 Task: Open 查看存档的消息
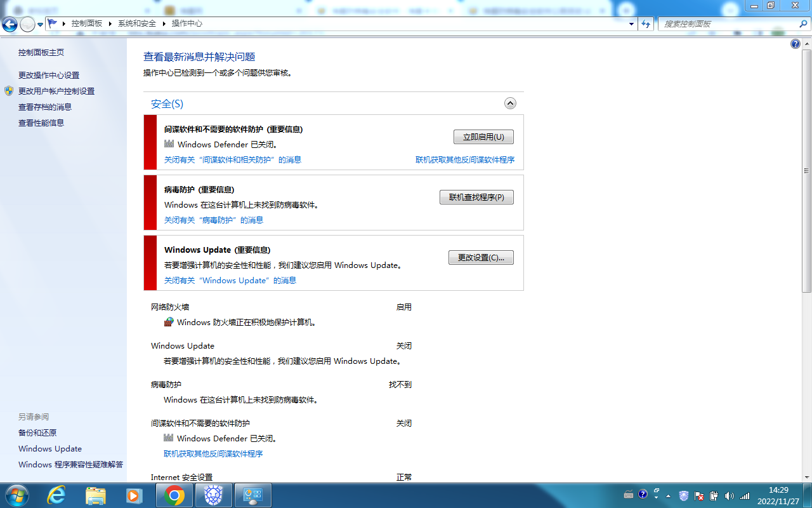pos(45,107)
